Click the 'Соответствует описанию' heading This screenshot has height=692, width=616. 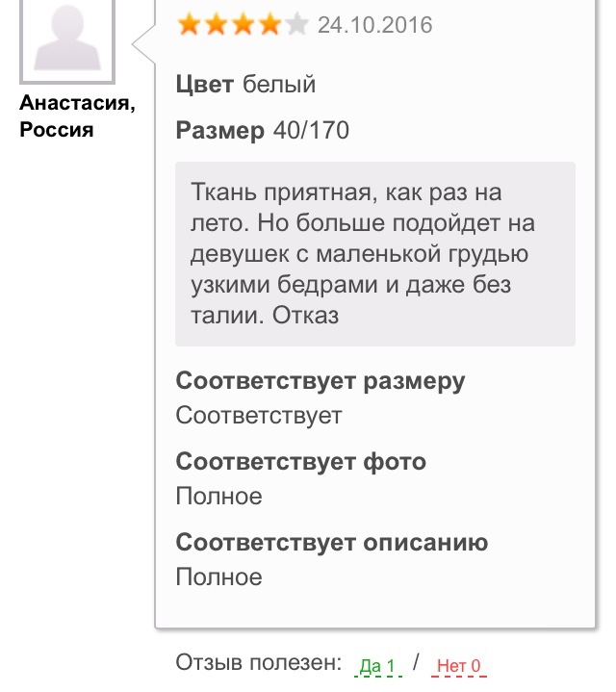tap(332, 542)
